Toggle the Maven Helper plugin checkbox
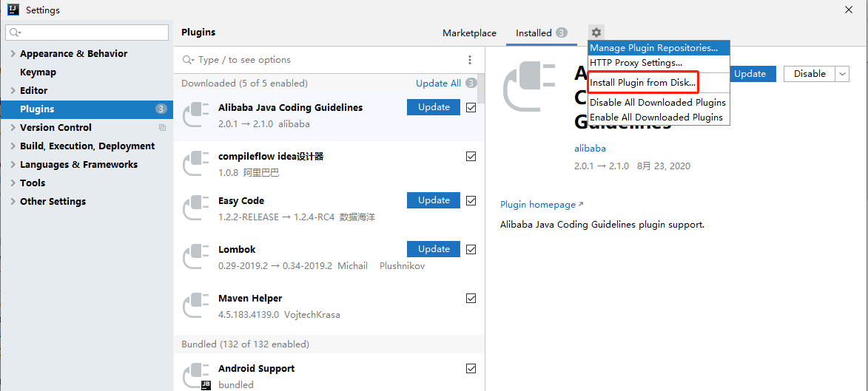Screen dimensions: 868x391 click(x=471, y=298)
